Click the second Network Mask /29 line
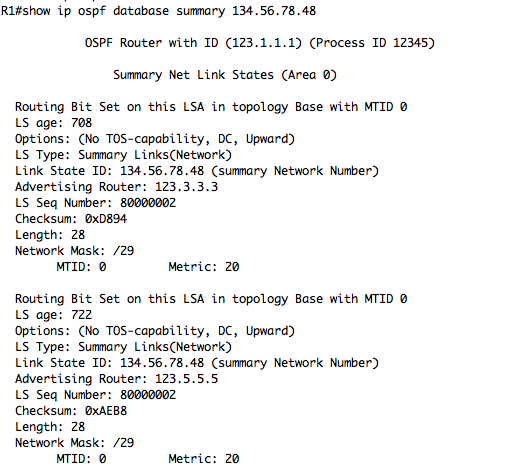507x472 pixels. pos(74,443)
